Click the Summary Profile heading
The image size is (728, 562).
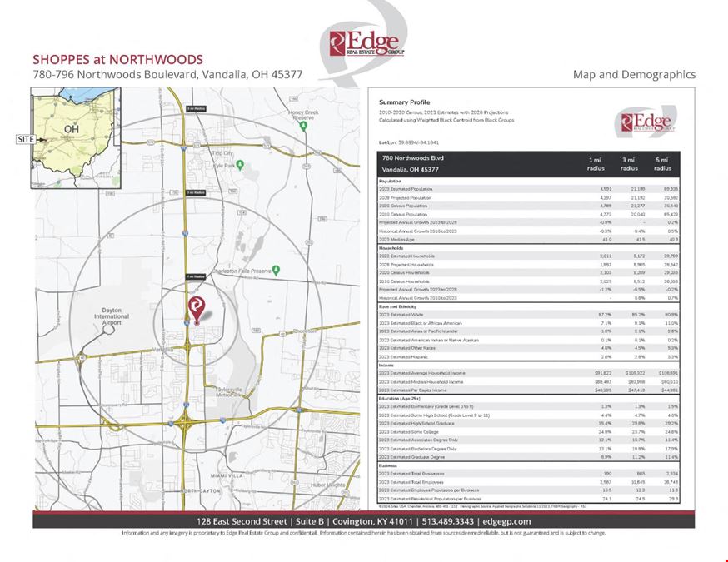click(404, 102)
